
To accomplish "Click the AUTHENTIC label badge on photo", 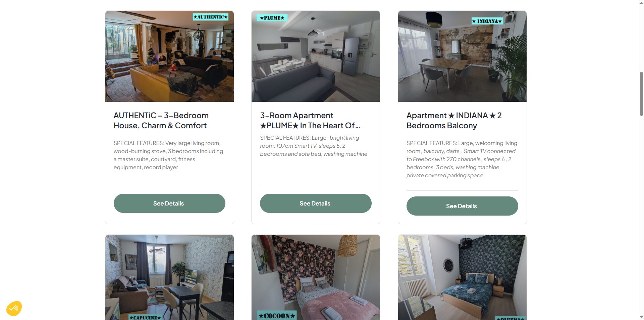I will (210, 17).
